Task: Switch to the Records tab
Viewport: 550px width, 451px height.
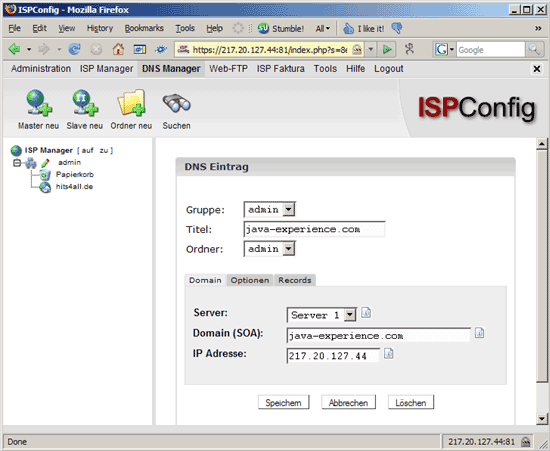Action: click(x=295, y=280)
